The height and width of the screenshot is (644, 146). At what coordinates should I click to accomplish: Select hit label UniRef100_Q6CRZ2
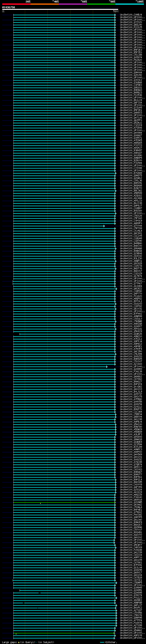[x=131, y=289]
